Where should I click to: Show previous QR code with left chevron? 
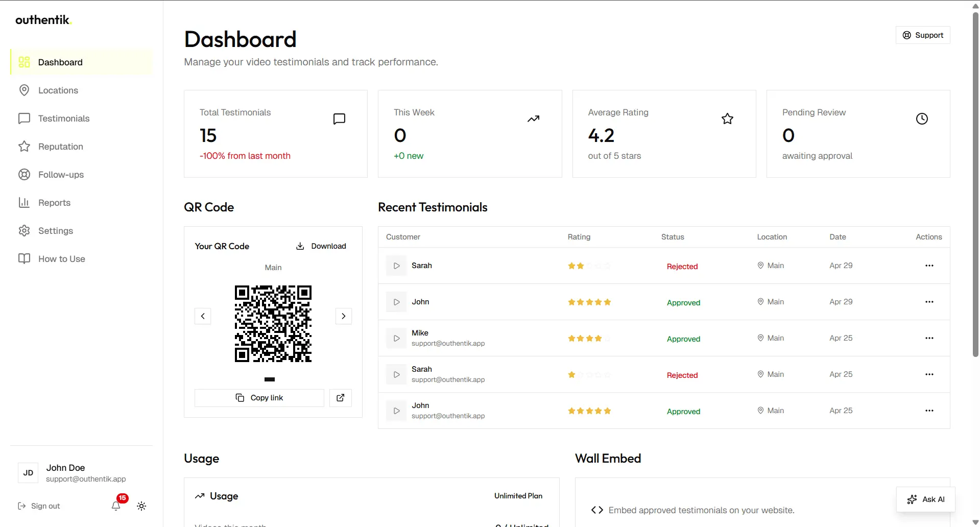(x=203, y=316)
